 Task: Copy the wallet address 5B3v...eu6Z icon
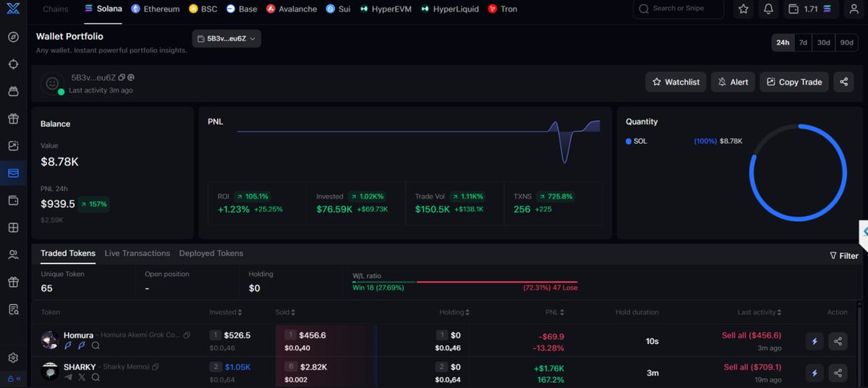coord(122,77)
